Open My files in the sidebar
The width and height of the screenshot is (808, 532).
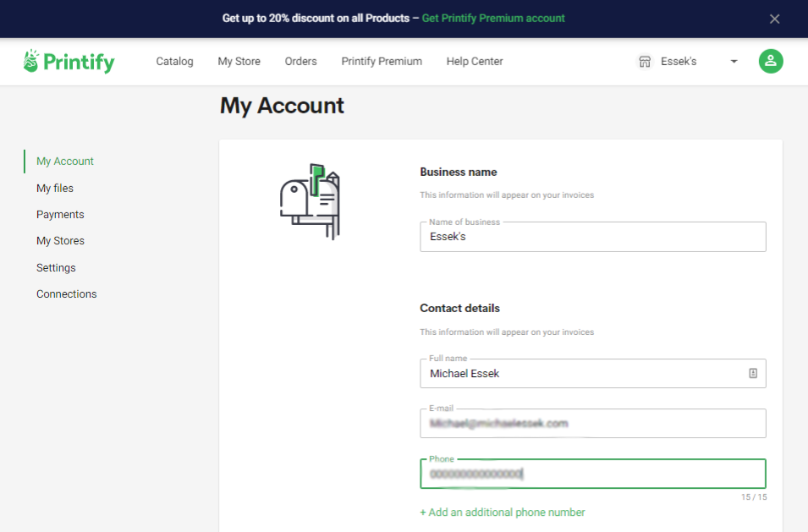tap(55, 188)
